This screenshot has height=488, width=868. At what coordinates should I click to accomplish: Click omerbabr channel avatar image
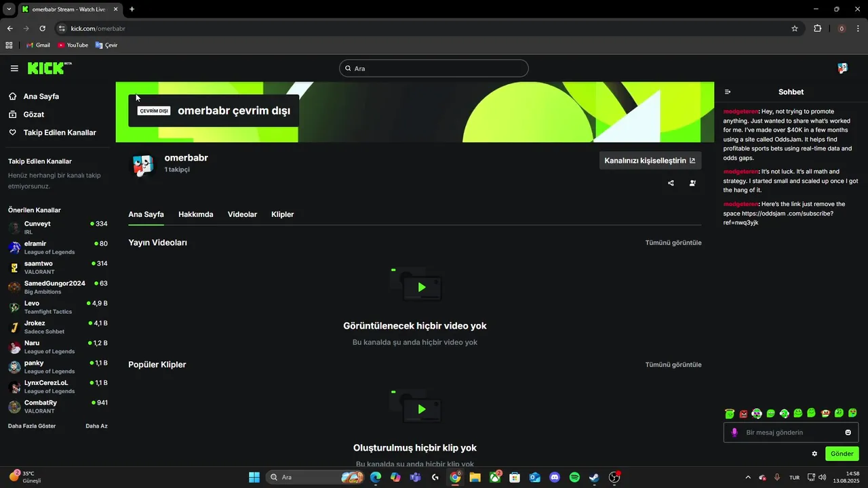coord(142,165)
